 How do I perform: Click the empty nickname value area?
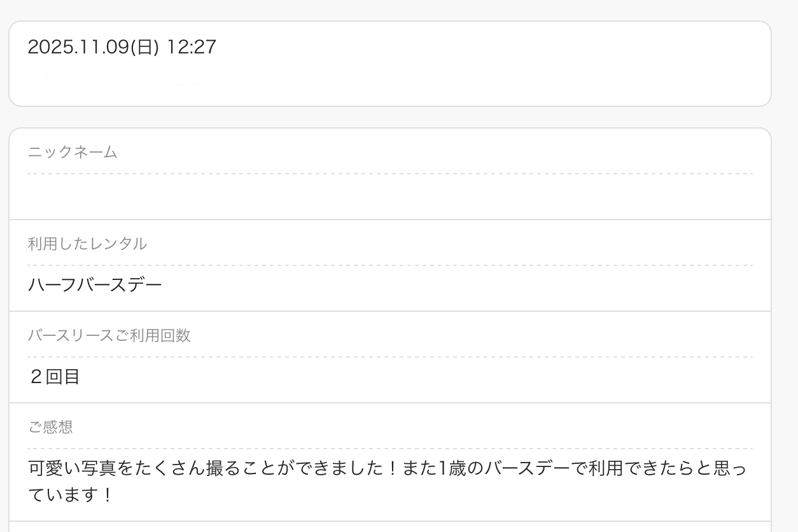(x=389, y=197)
